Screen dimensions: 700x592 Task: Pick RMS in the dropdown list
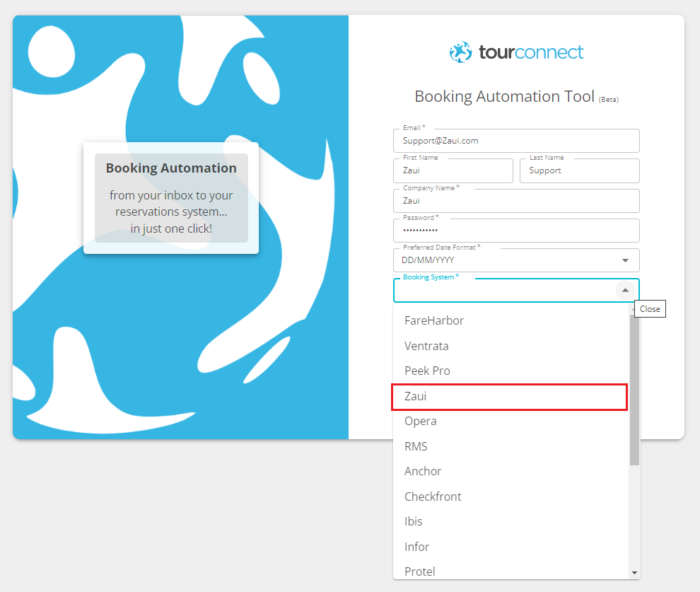click(511, 446)
